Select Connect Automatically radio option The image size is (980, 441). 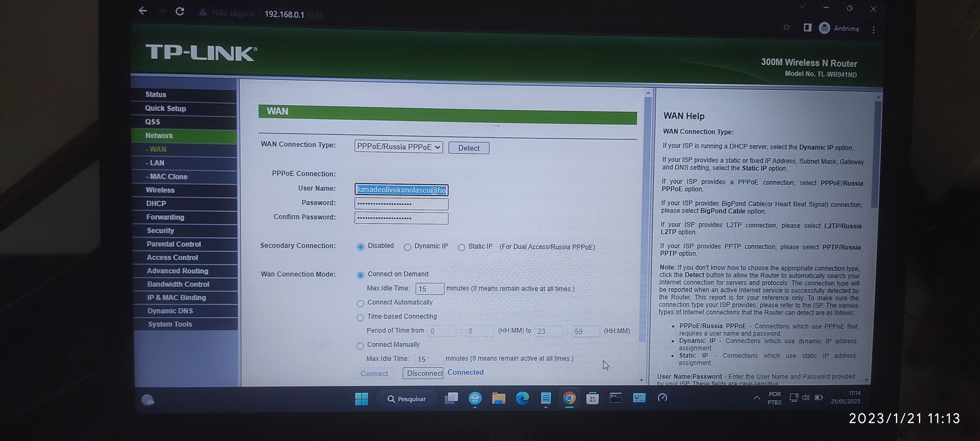tap(360, 304)
